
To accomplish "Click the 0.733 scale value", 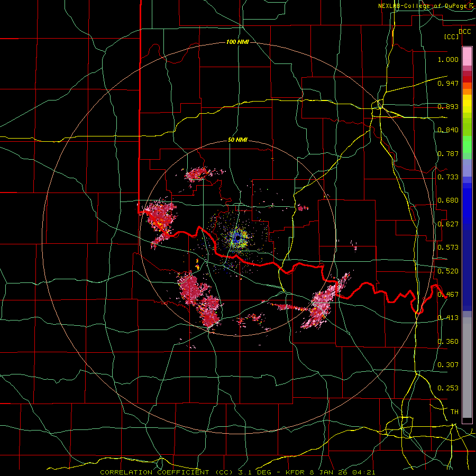I will tap(448, 177).
